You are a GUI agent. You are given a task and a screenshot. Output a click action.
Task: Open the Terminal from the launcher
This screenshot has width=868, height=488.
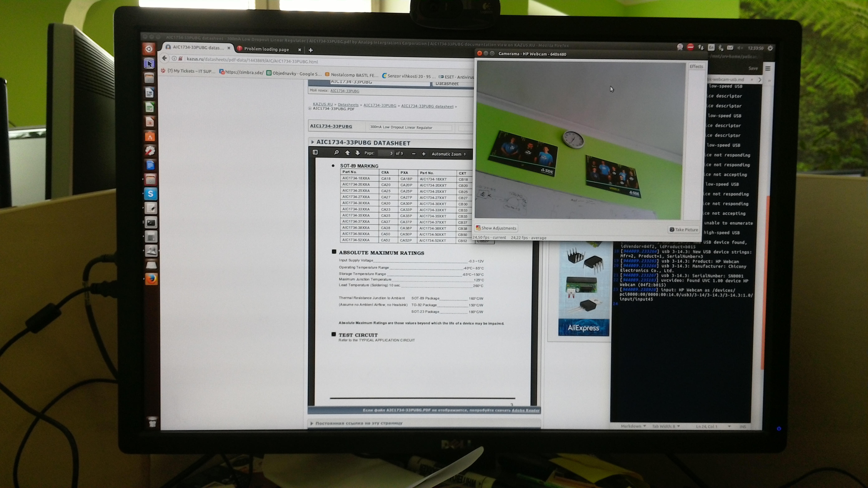[151, 222]
